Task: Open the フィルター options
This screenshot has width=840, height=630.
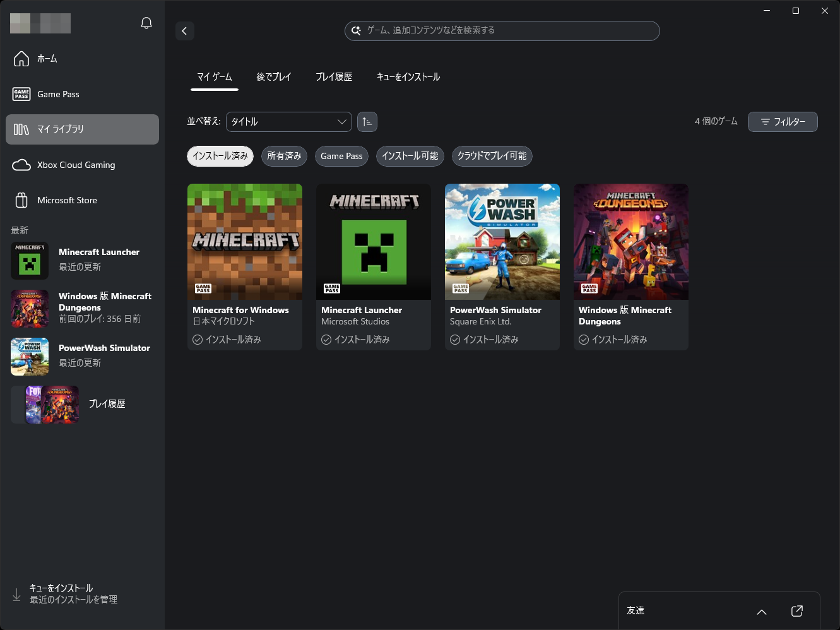Action: coord(783,121)
